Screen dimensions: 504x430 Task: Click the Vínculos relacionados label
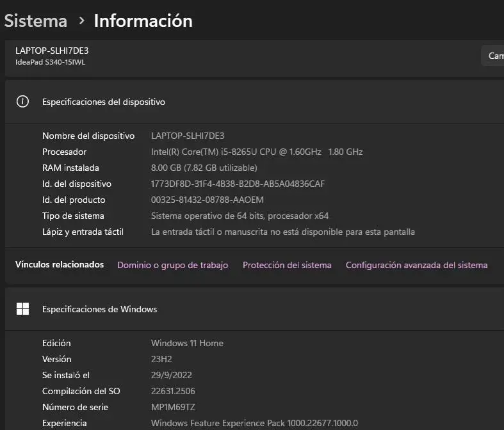click(60, 265)
